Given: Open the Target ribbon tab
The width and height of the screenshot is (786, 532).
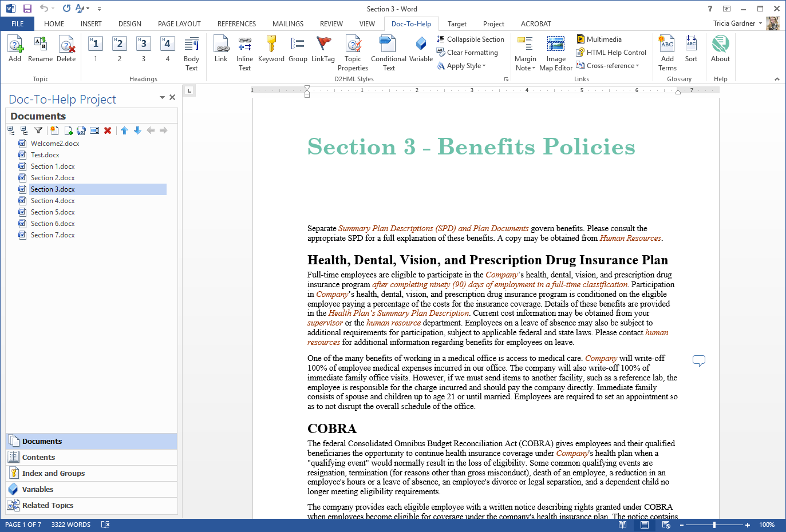Looking at the screenshot, I should click(x=457, y=24).
